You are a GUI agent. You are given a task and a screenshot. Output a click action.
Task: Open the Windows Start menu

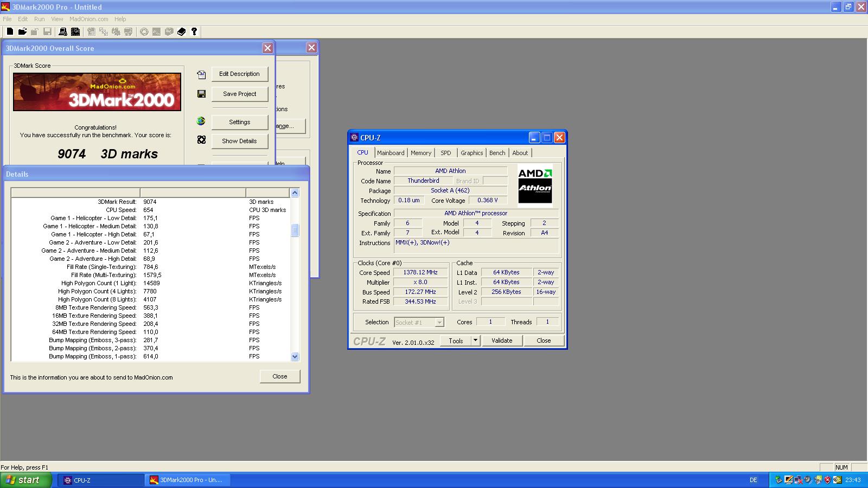(x=26, y=480)
